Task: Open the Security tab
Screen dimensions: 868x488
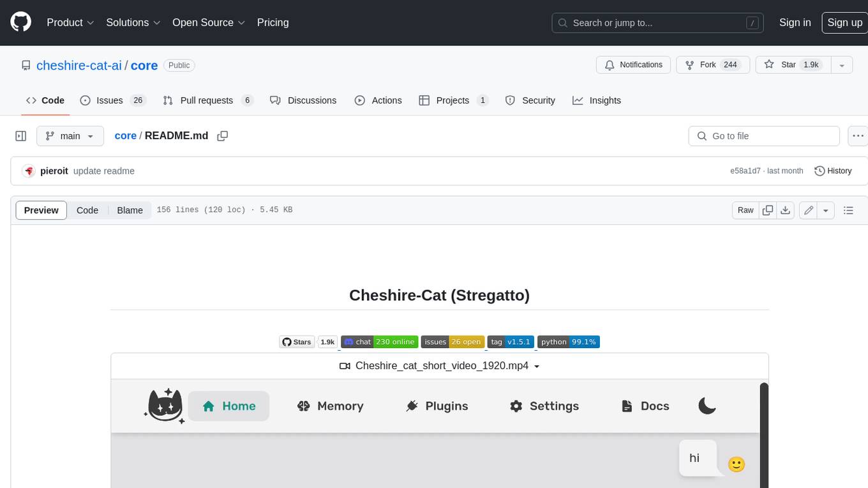Action: click(x=530, y=100)
